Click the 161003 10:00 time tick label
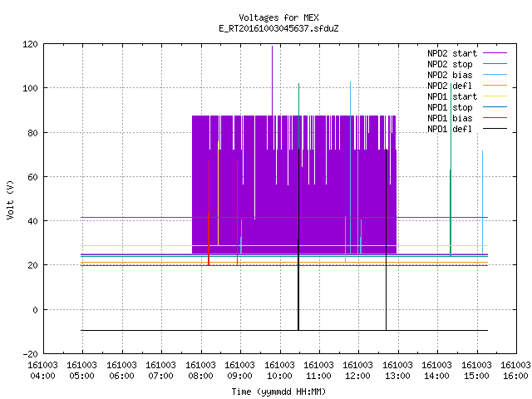This screenshot has height=399, width=532. click(279, 371)
